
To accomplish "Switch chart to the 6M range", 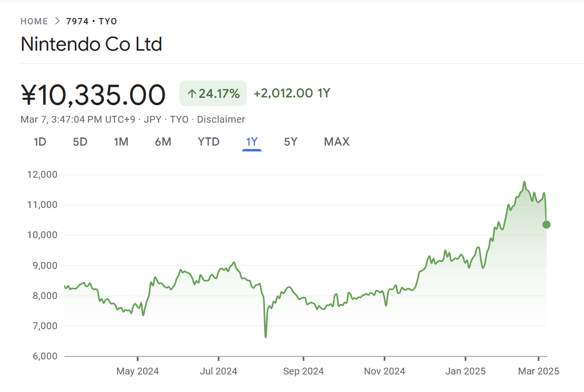I will (163, 142).
